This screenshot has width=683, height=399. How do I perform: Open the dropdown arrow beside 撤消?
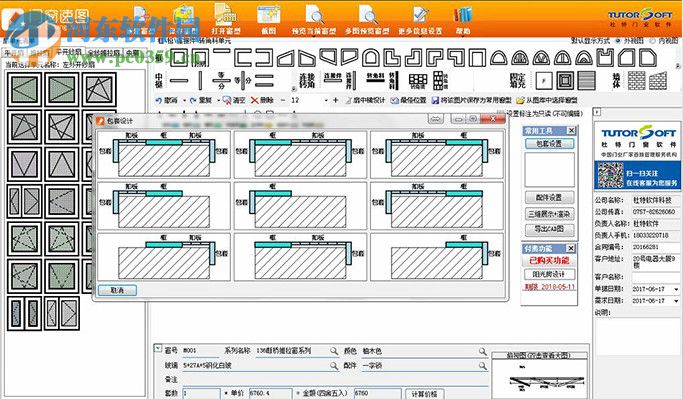click(184, 100)
